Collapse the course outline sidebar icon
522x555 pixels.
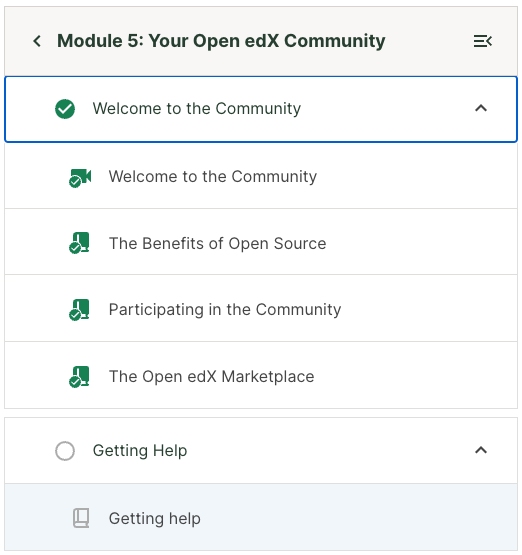click(x=482, y=41)
